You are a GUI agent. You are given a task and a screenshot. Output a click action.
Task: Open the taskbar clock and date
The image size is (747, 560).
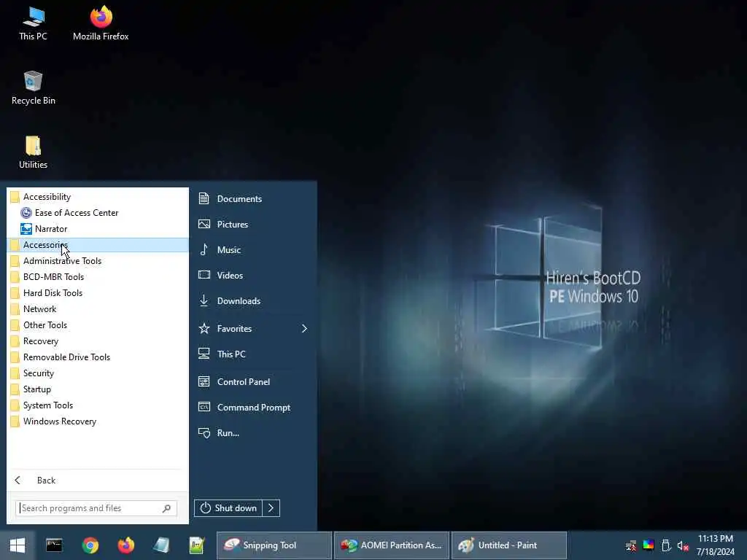pyautogui.click(x=716, y=545)
